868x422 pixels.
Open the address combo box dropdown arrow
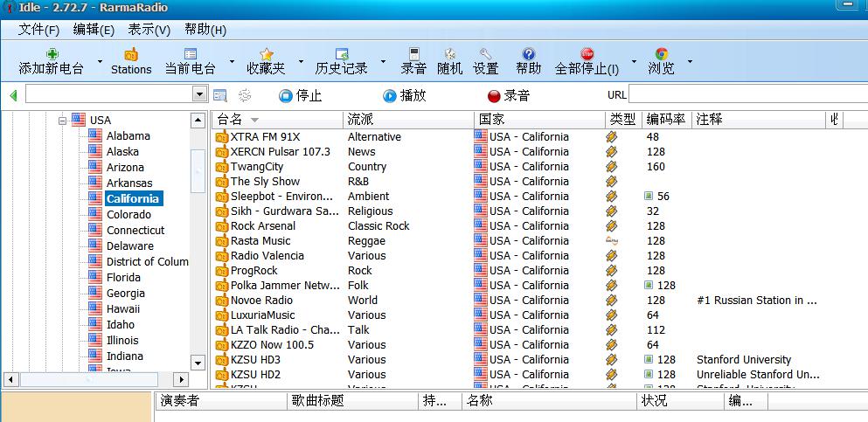click(200, 94)
